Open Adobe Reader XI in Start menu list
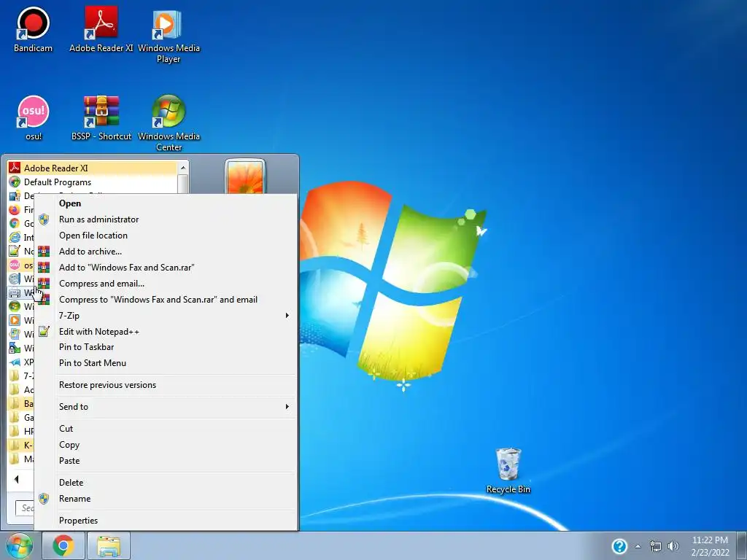This screenshot has height=560, width=747. click(x=93, y=168)
